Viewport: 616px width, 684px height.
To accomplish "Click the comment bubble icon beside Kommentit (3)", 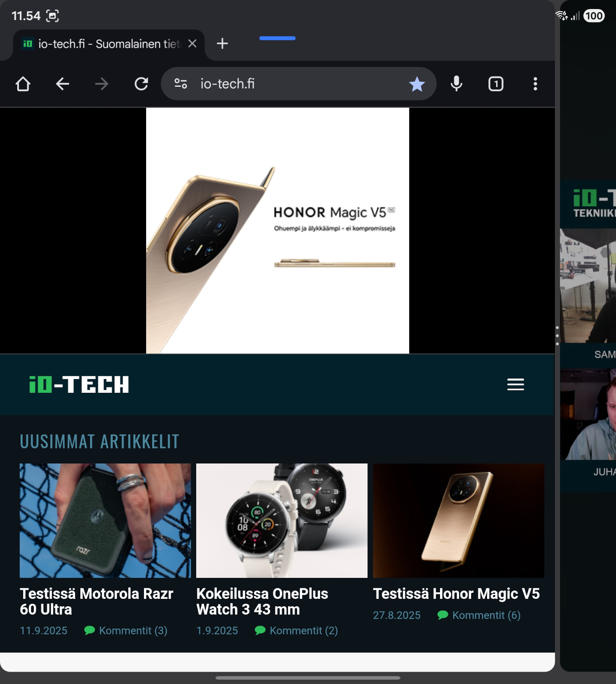I will 90,631.
